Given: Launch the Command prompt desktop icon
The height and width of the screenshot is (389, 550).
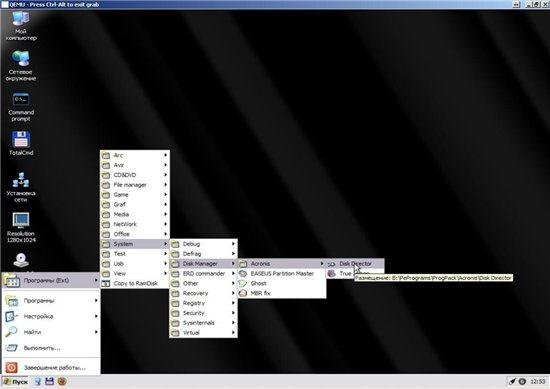Looking at the screenshot, I should coord(21,107).
